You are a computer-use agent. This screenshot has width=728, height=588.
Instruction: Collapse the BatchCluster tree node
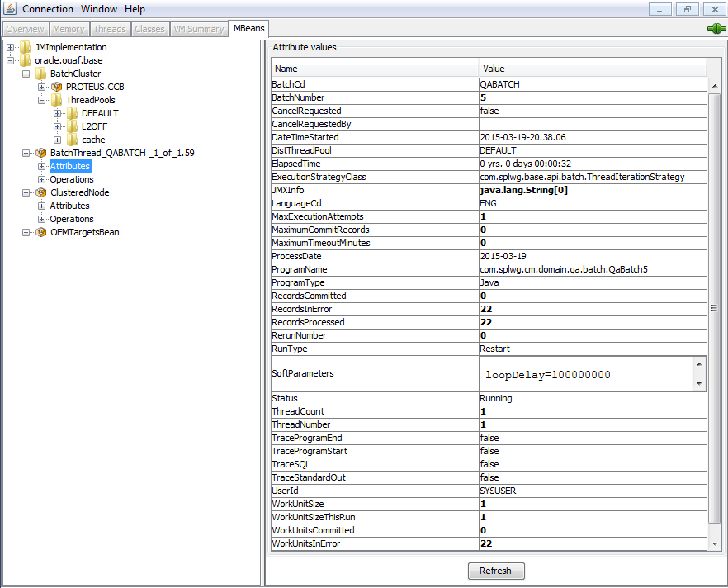[25, 73]
